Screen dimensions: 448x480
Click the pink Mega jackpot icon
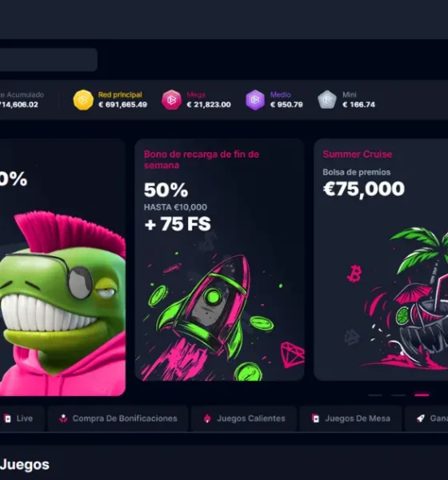tap(171, 100)
